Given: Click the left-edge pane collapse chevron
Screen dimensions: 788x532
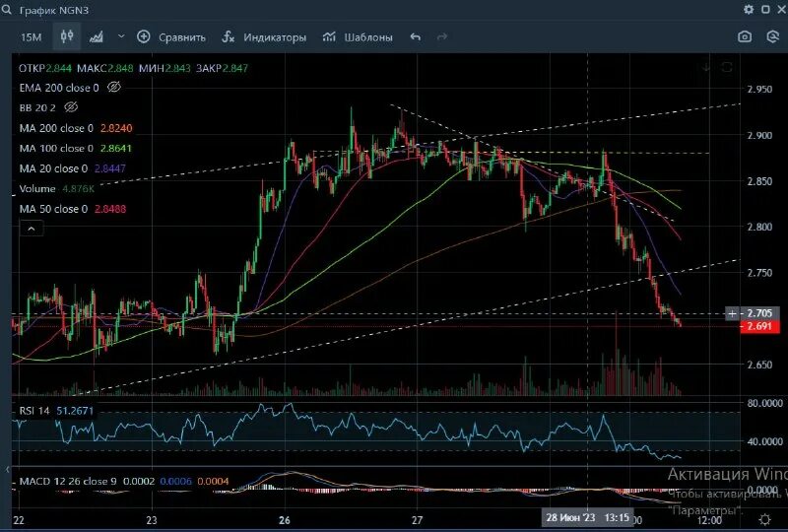Looking at the screenshot, I should 7,470.
